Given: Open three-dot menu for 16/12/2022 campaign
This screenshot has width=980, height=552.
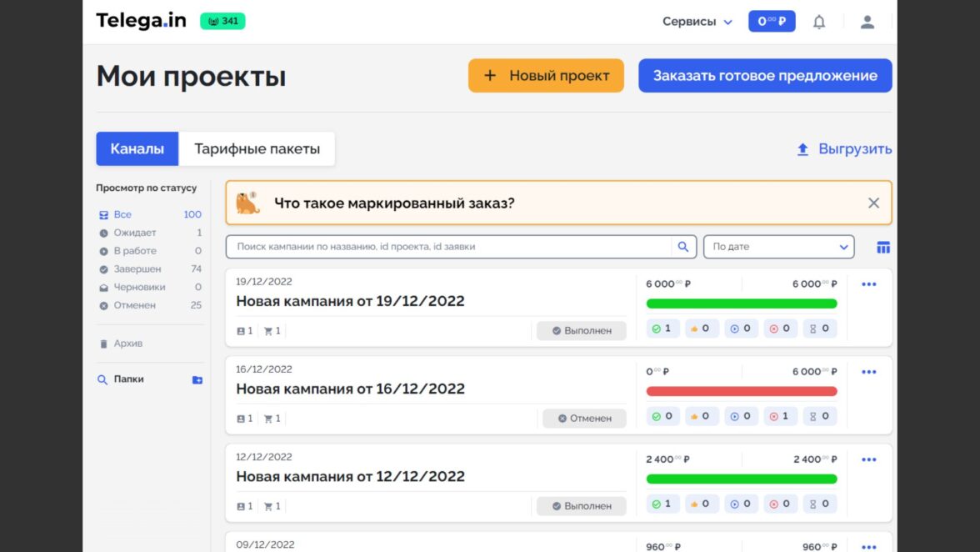Looking at the screenshot, I should pyautogui.click(x=868, y=372).
